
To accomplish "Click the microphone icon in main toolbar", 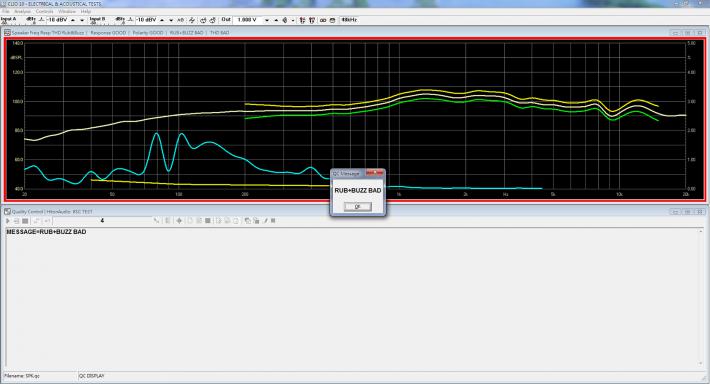I will pos(285,20).
